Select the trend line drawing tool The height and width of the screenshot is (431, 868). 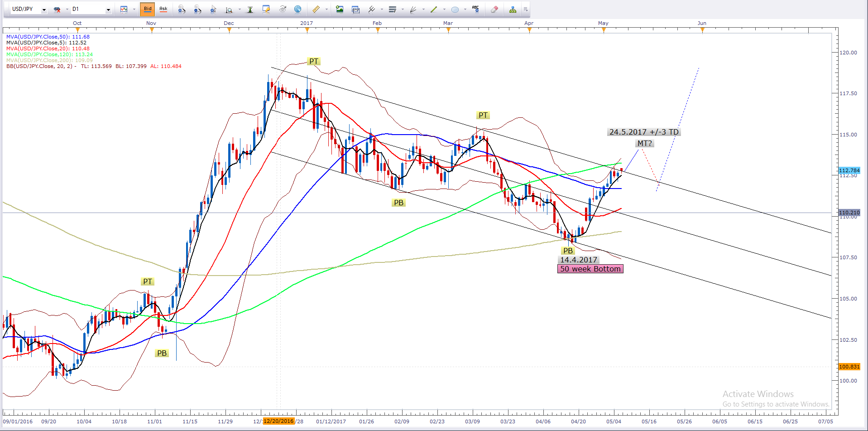tap(434, 9)
